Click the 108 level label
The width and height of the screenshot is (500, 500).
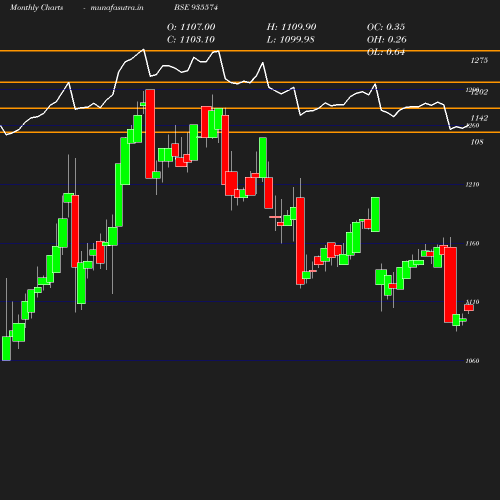pyautogui.click(x=477, y=142)
